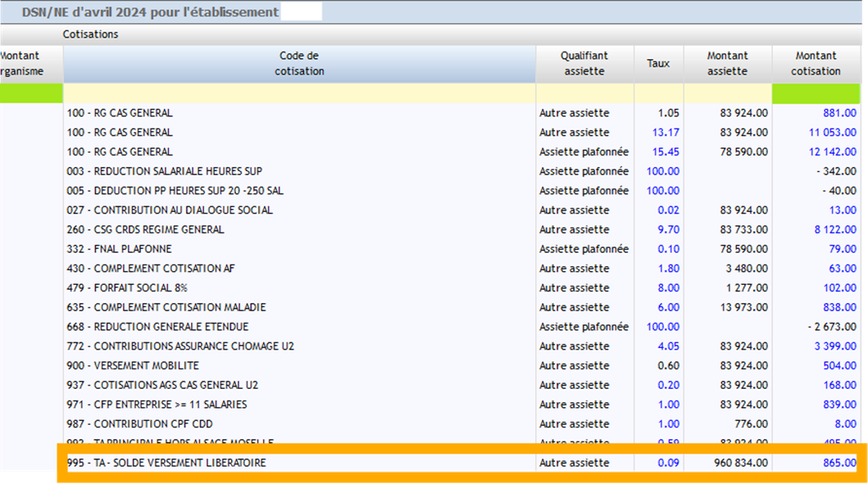Click the 'Montant cotisation' column header
Viewport: 868px width, 484px height.
816,64
